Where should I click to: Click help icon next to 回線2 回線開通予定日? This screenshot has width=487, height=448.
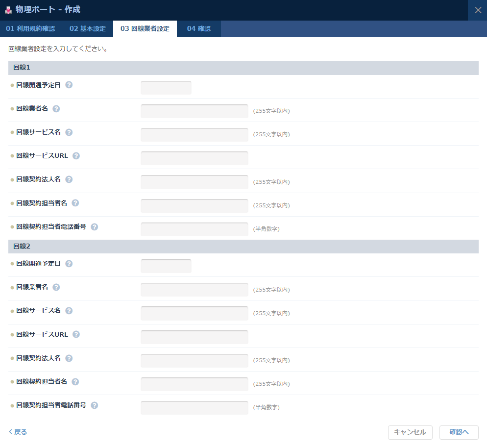(x=69, y=264)
